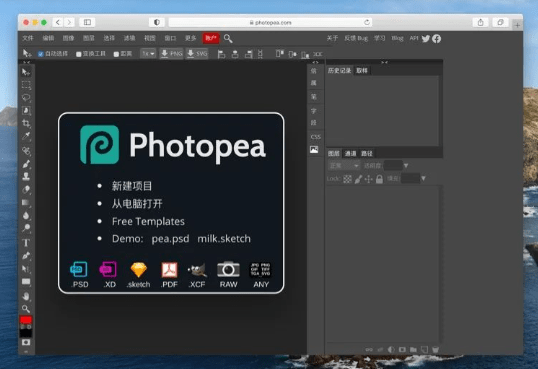Click 从电脑打开 link

coord(137,204)
